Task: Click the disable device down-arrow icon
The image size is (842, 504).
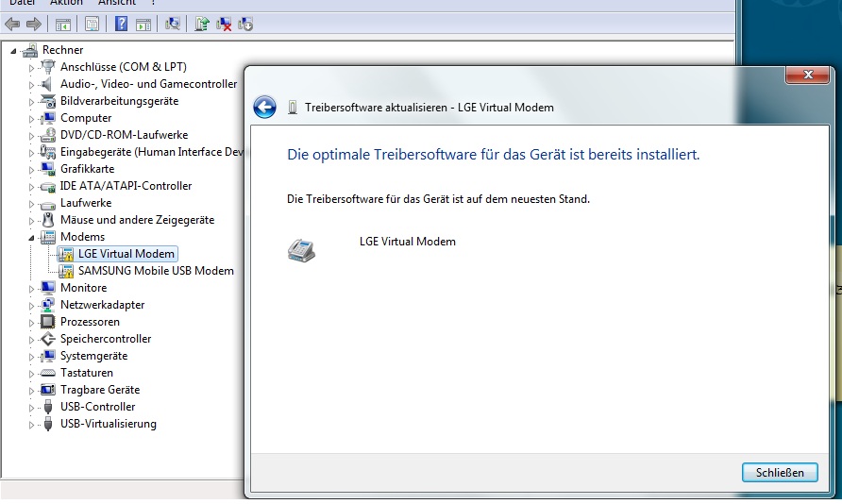Action: tap(245, 25)
